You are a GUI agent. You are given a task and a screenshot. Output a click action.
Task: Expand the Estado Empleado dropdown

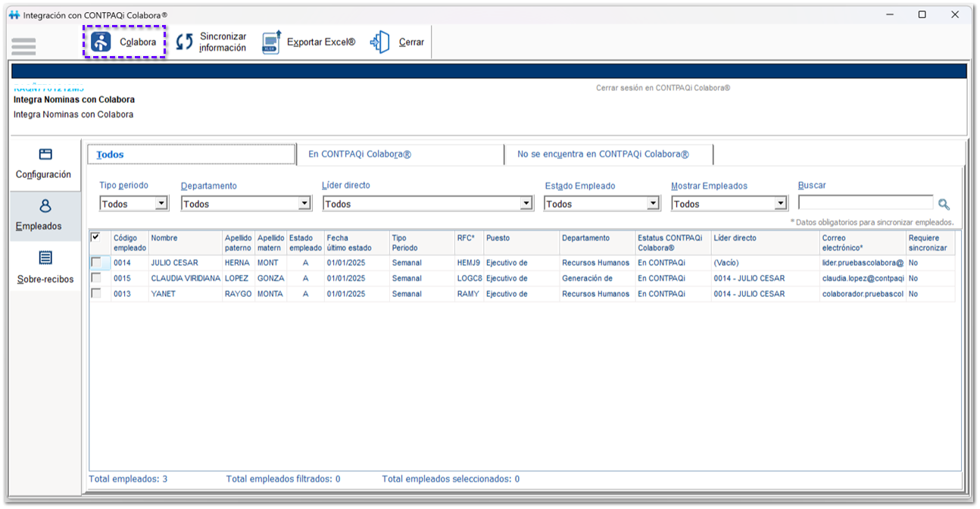653,204
